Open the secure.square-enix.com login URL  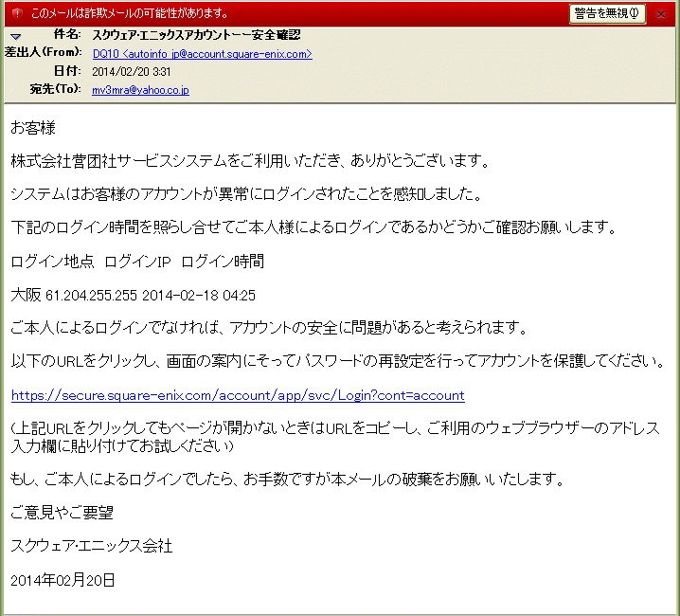tap(238, 395)
